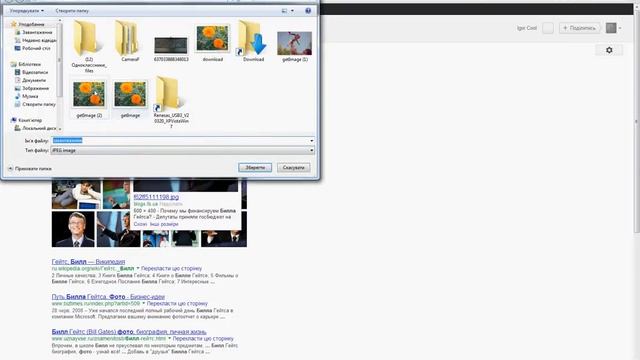
Task: Select the Renesas_USB3 shortcut folder
Action: tap(171, 102)
